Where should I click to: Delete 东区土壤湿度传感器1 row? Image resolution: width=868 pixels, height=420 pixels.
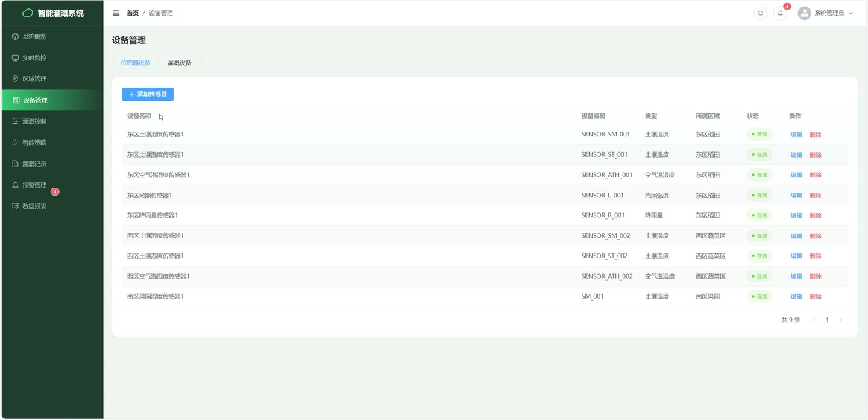click(816, 135)
